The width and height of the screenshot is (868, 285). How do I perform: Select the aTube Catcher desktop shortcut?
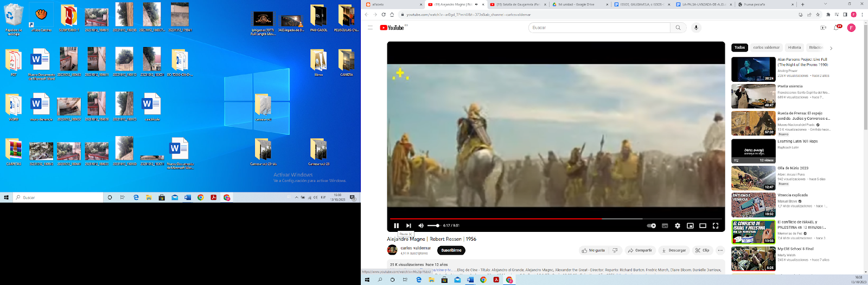tap(41, 18)
